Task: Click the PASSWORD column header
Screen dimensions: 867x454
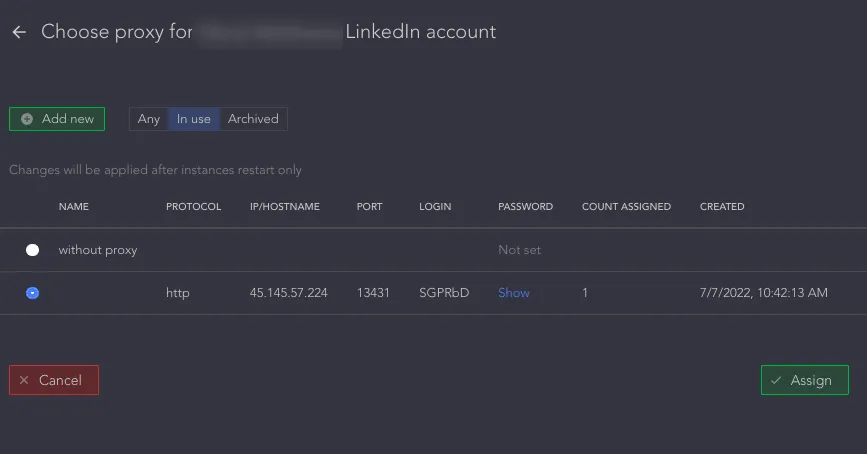Action: click(x=525, y=206)
